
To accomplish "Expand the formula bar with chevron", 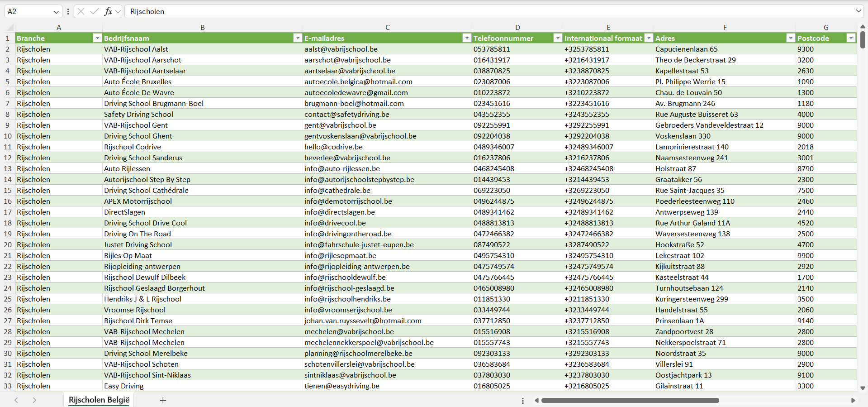I will (x=858, y=11).
